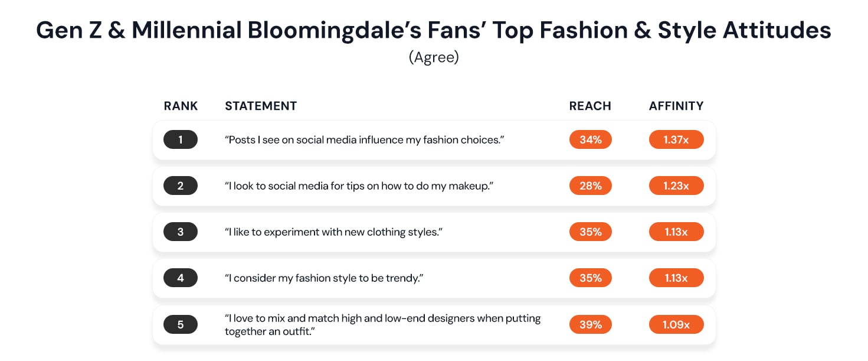Click the "fashion style to be trendy" statement
868x361 pixels.
[322, 278]
